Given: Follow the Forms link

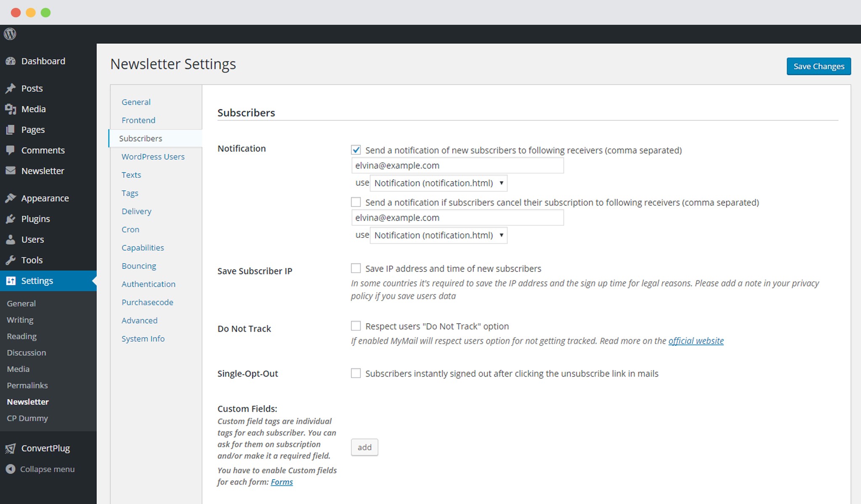Looking at the screenshot, I should 282,482.
